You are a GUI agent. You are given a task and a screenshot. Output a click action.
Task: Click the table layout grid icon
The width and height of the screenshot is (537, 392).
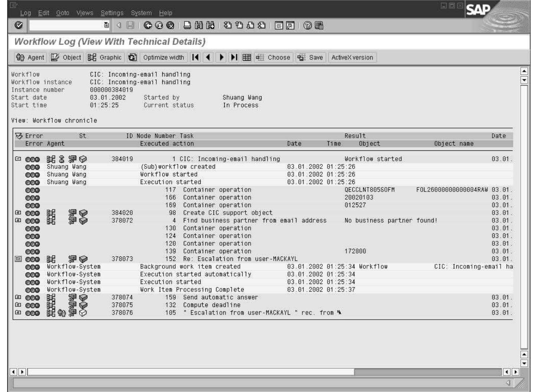pyautogui.click(x=247, y=58)
